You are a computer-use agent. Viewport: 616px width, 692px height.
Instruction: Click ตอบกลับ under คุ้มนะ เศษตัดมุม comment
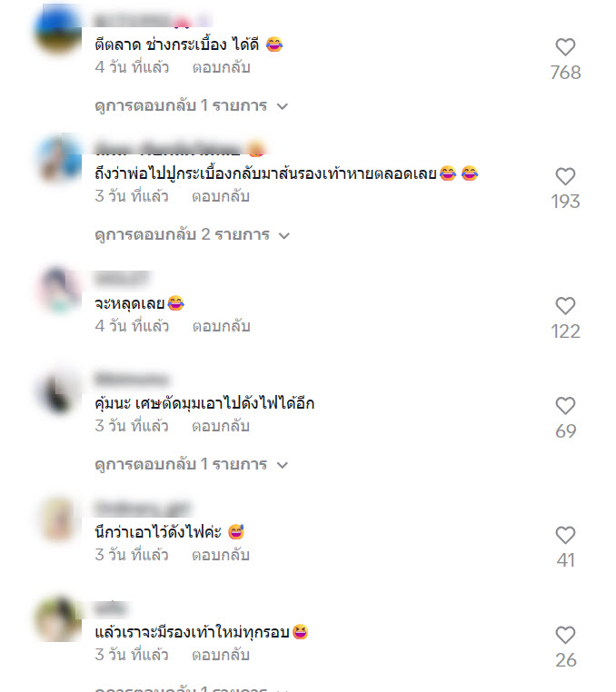(x=221, y=426)
